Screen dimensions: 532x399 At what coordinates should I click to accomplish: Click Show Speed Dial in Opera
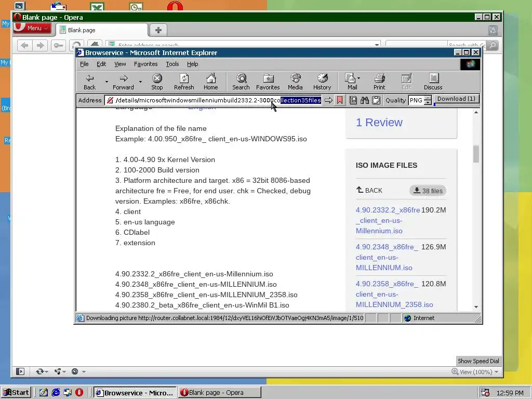pyautogui.click(x=478, y=361)
